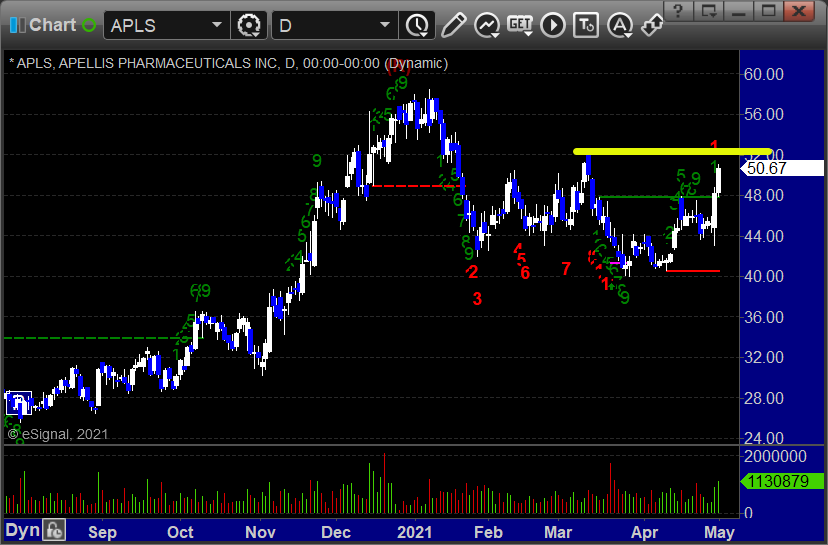
Task: Select the red support line near 40.50
Action: (x=693, y=271)
